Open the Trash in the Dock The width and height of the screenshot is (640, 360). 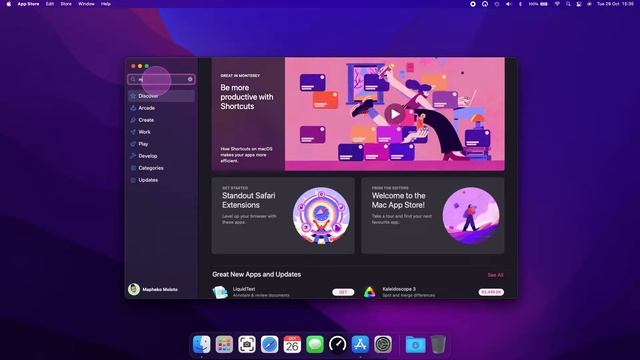[x=438, y=344]
